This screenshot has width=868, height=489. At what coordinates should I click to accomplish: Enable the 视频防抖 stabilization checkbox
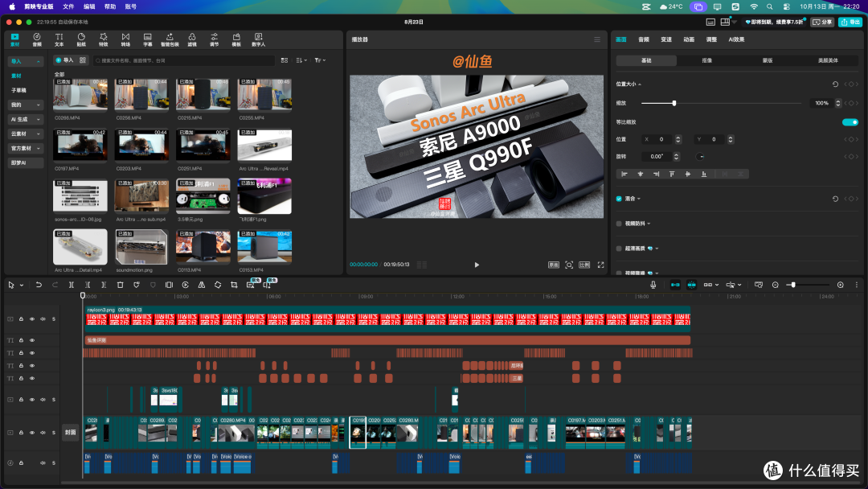pyautogui.click(x=619, y=224)
